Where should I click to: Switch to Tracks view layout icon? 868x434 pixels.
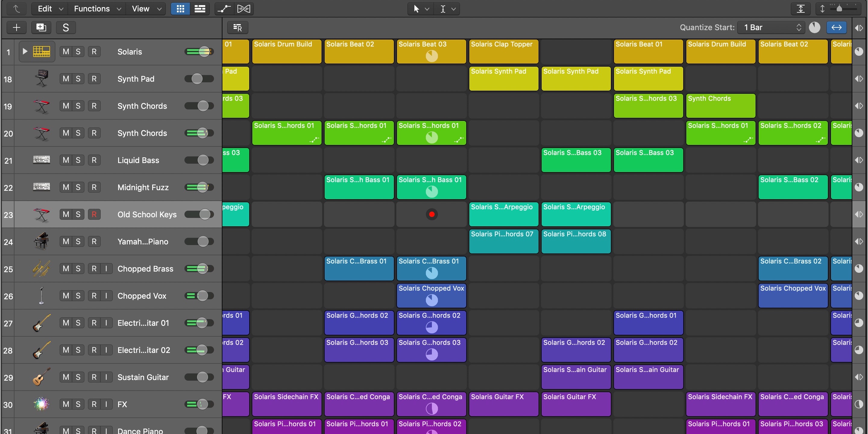200,9
